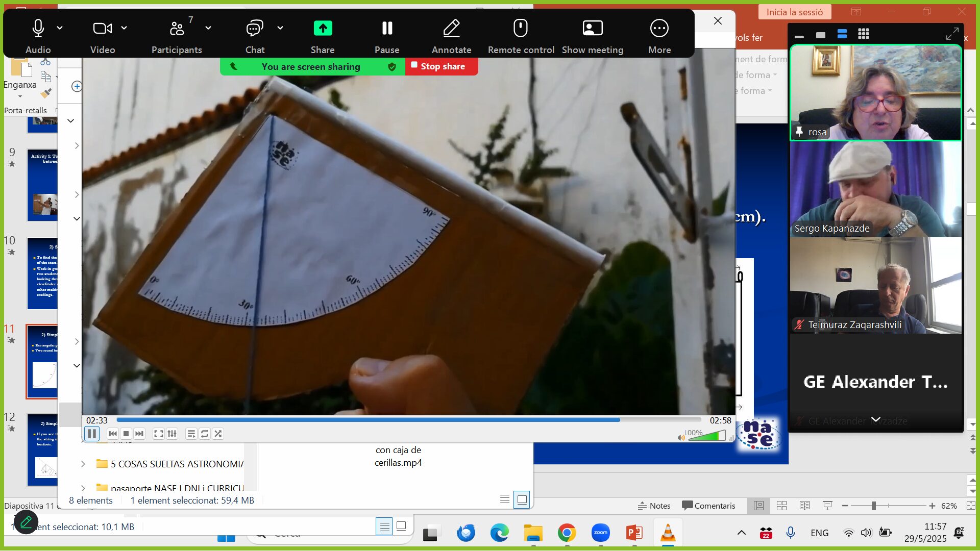Mute audio with the Zoom microphone icon
The image size is (980, 551).
coord(38,28)
